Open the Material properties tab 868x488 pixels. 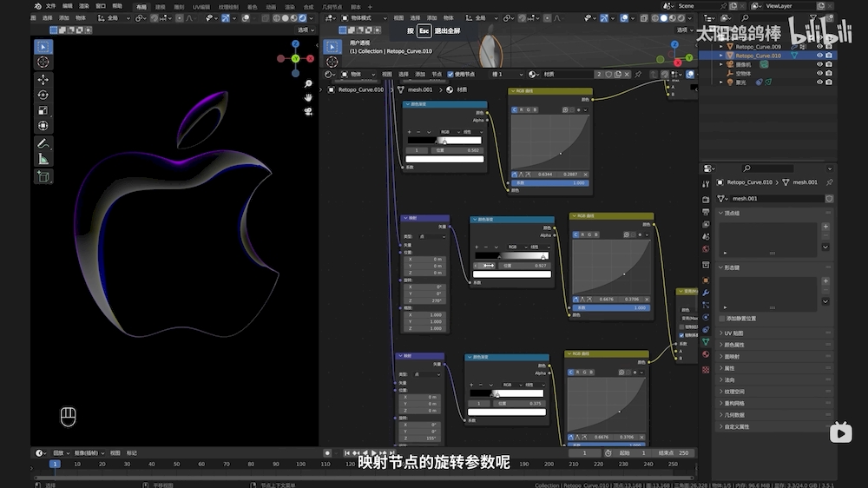click(706, 354)
